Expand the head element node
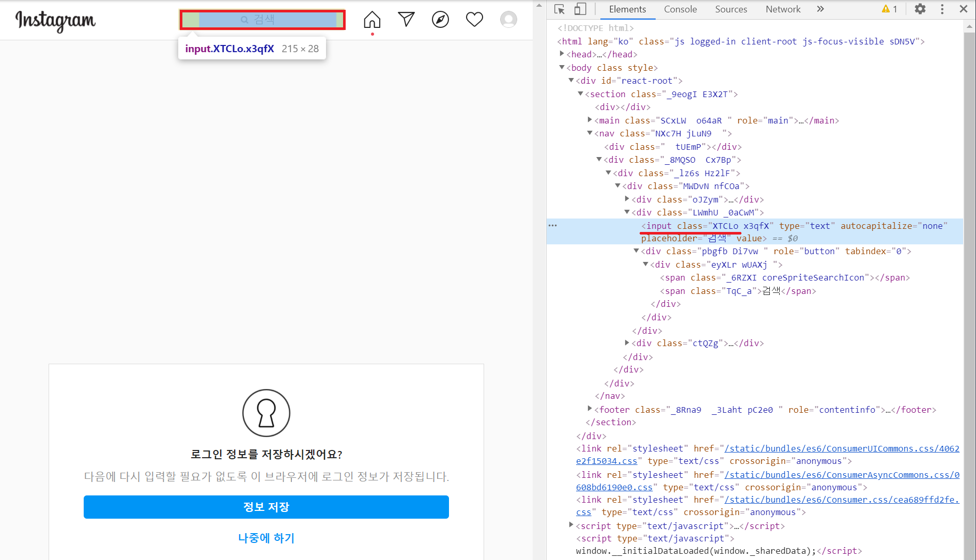 [562, 54]
